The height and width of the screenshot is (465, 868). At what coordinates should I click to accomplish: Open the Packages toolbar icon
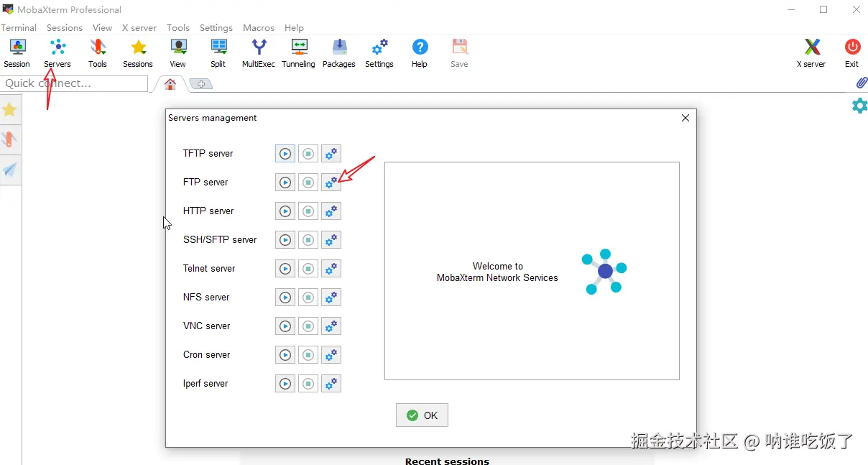pyautogui.click(x=339, y=54)
